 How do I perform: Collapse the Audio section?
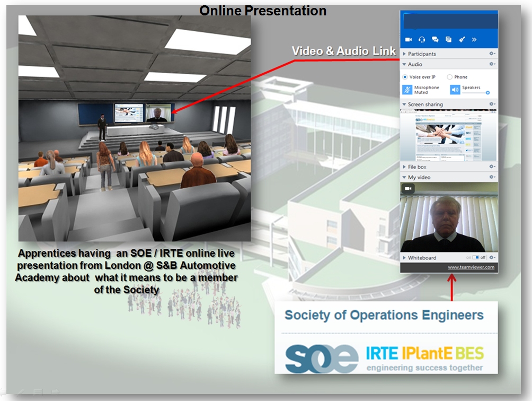coord(404,64)
